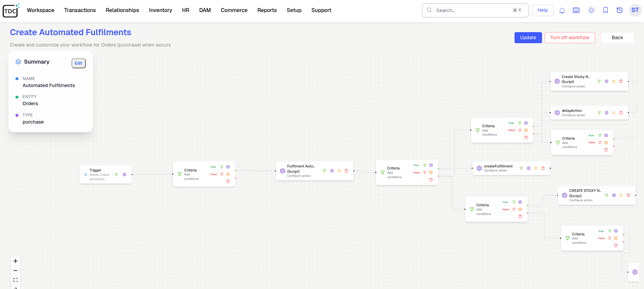Select the delayAction node card

pyautogui.click(x=589, y=113)
